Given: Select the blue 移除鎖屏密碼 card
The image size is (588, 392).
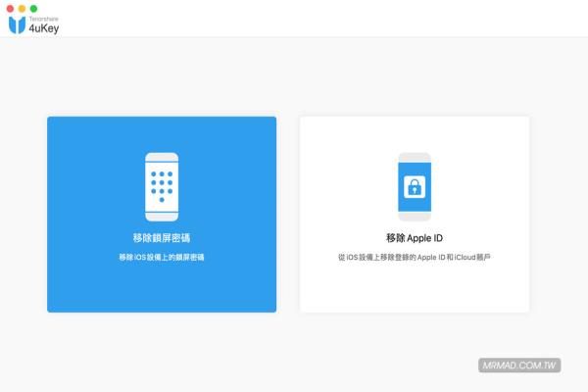Looking at the screenshot, I should [162, 215].
